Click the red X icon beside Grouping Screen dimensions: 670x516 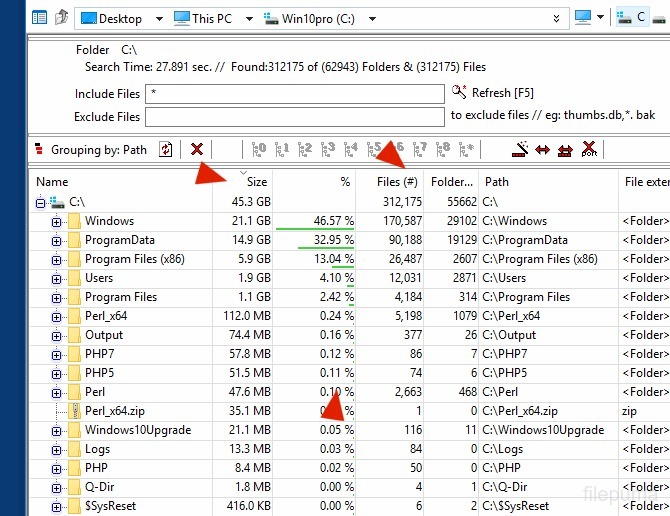(197, 149)
